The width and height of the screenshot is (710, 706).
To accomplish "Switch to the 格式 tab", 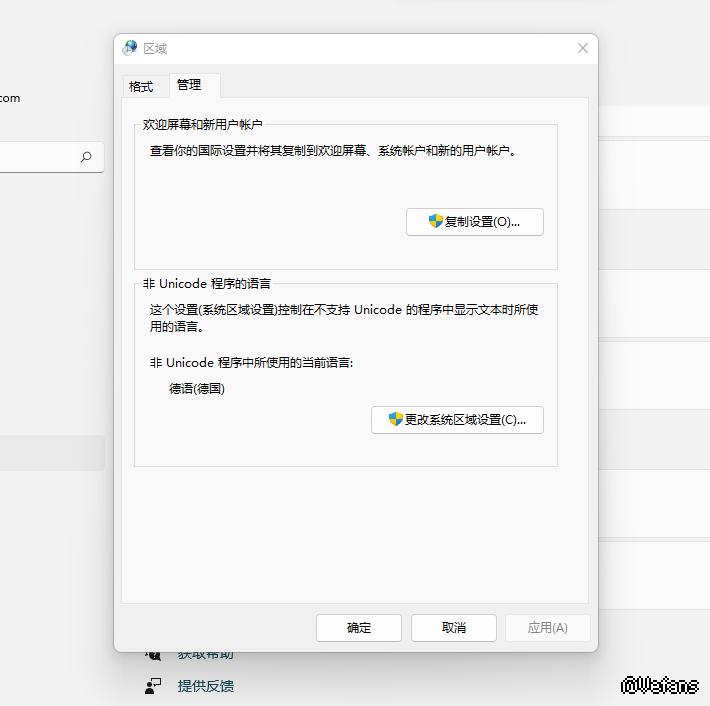I will tap(141, 87).
